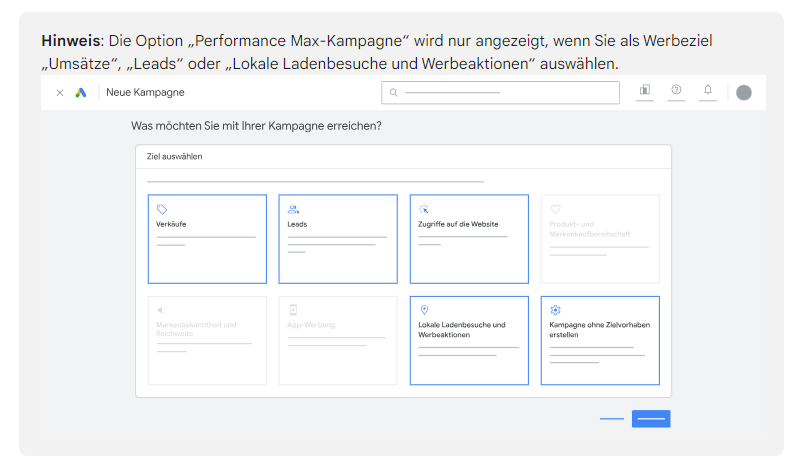Open the notifications bell icon
Screen dimensions: 808x466
click(x=708, y=90)
